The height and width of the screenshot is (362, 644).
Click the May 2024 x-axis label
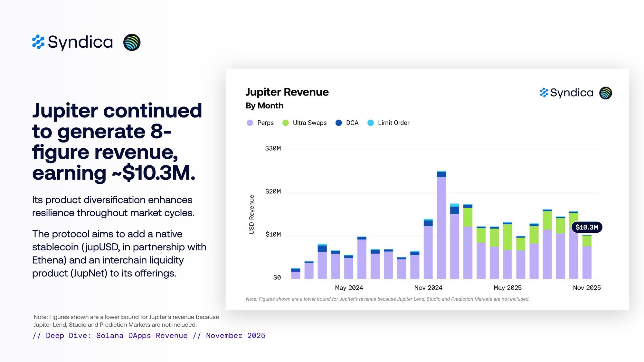(349, 288)
